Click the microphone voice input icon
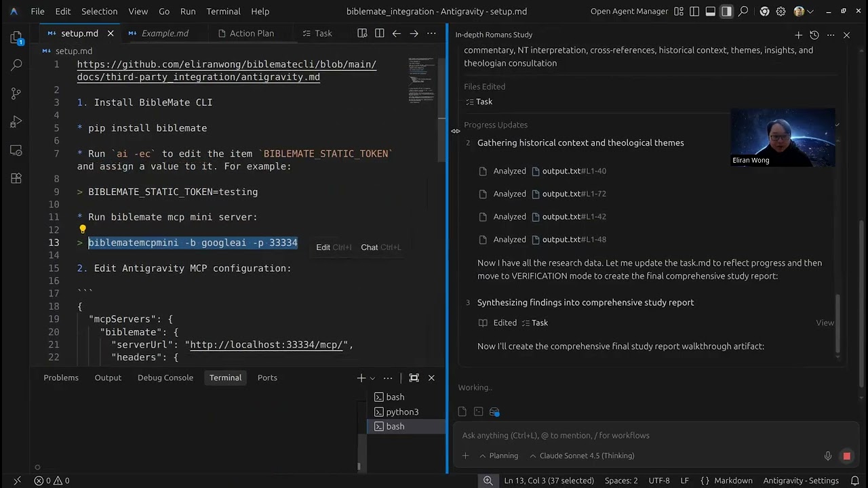This screenshot has height=488, width=868. coord(828,456)
